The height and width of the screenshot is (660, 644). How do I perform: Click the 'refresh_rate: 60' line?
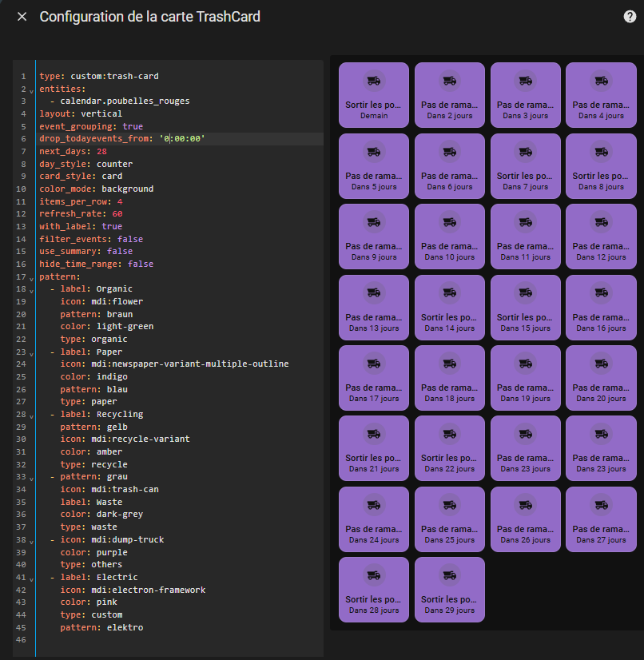point(81,213)
